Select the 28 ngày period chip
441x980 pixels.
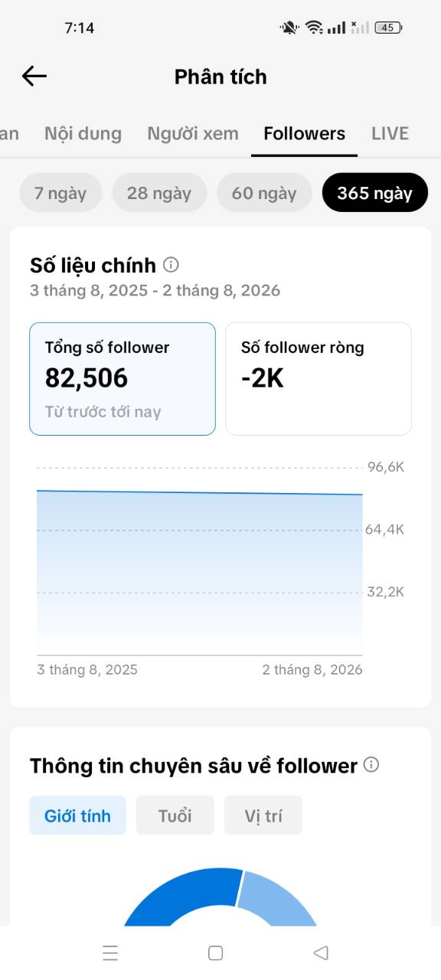pos(159,193)
